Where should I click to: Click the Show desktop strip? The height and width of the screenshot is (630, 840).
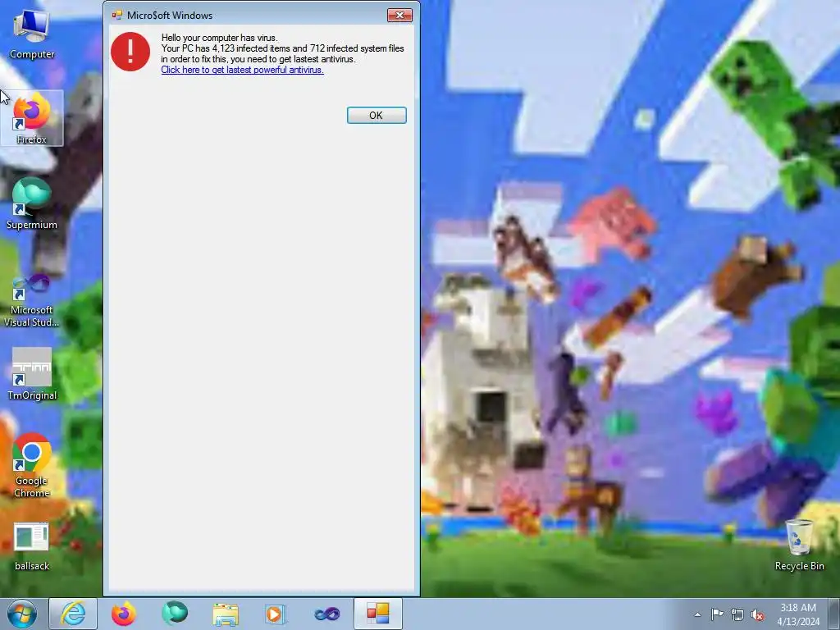click(x=834, y=614)
